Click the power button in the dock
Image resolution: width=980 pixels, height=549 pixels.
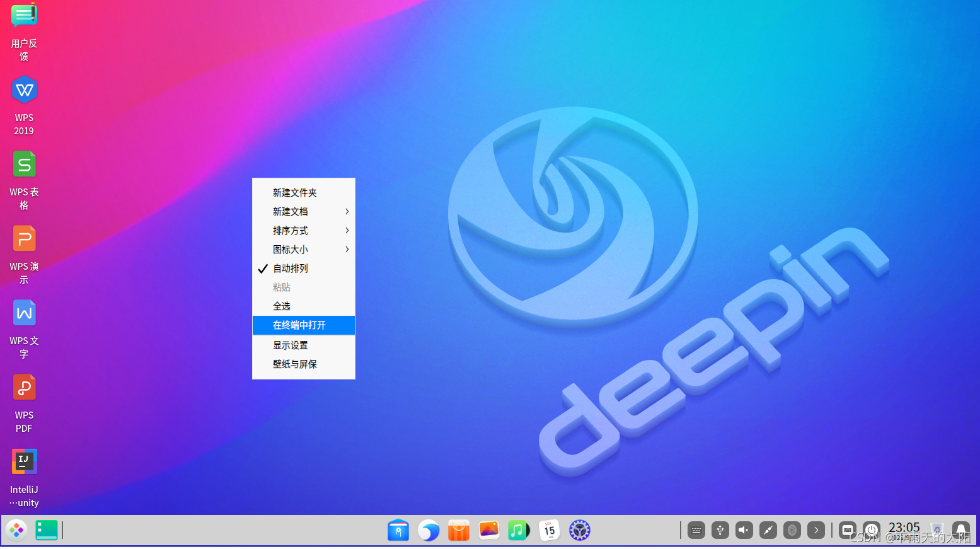[x=872, y=530]
